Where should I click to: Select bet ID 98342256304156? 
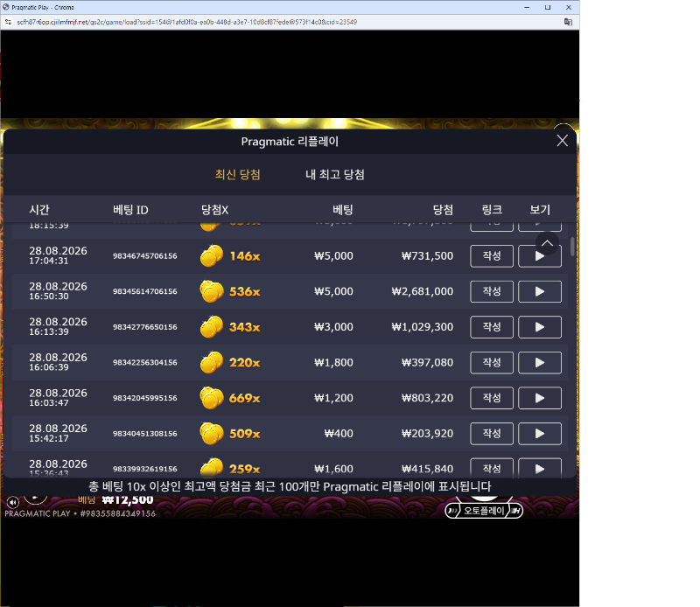click(x=145, y=362)
